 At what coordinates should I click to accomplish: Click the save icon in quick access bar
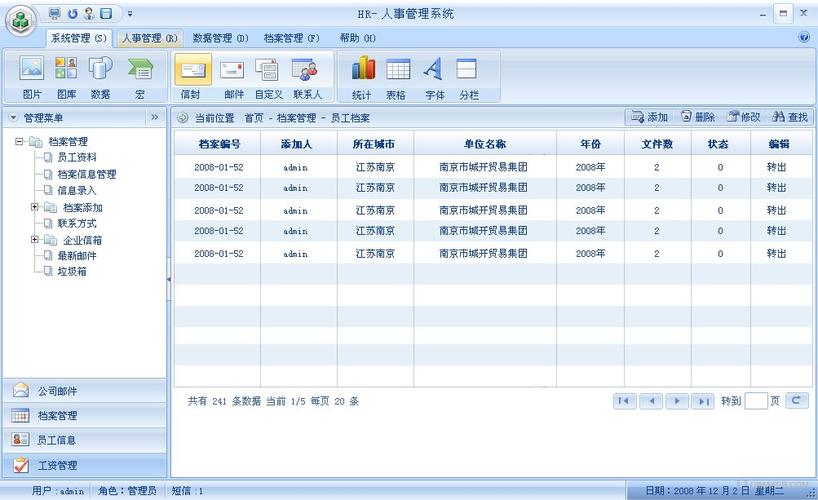tap(106, 14)
